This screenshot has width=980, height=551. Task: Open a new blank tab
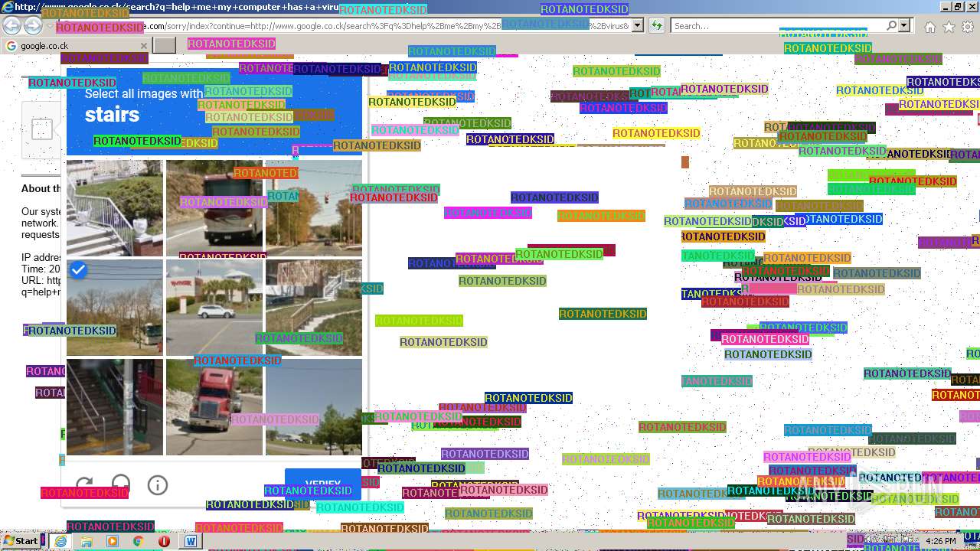pos(165,46)
